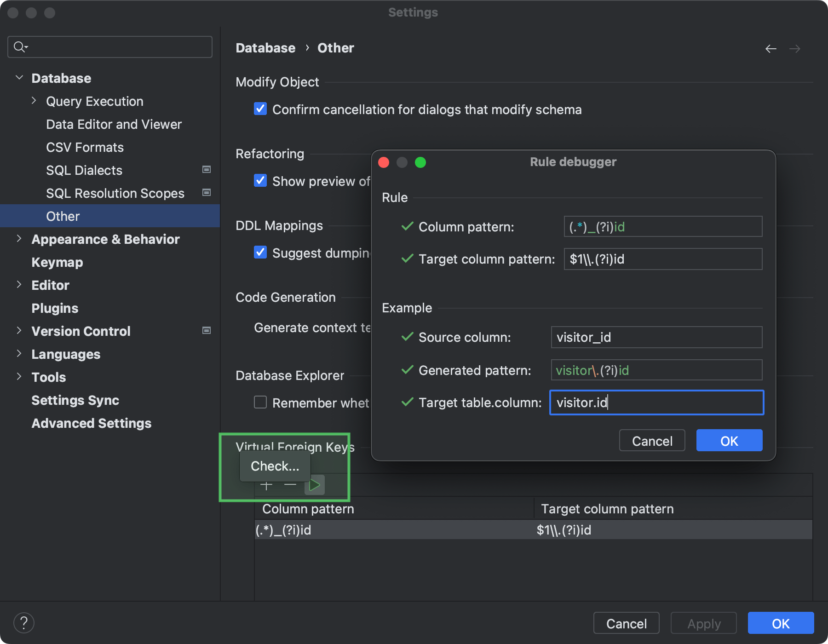Expand the Query Execution node
The height and width of the screenshot is (644, 828).
(34, 100)
